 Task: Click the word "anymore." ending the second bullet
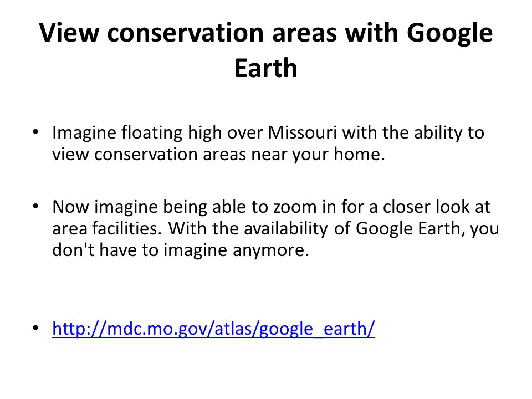click(271, 250)
